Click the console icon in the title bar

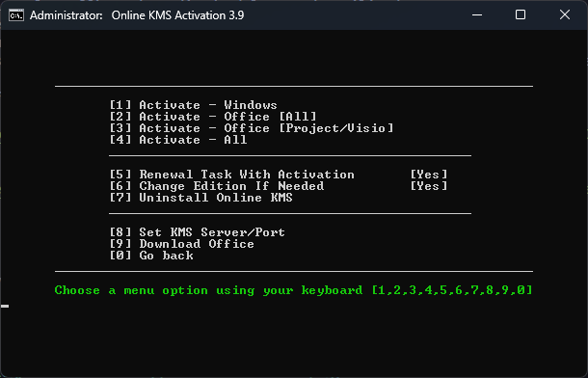pos(16,15)
